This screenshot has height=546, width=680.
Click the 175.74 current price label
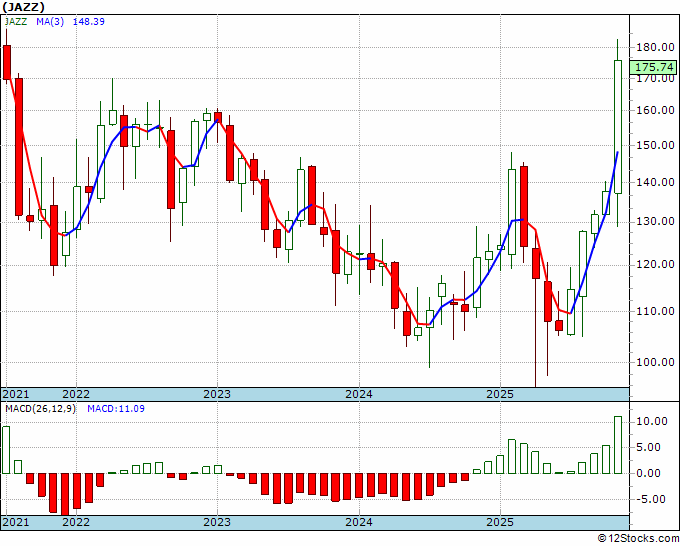click(x=654, y=67)
